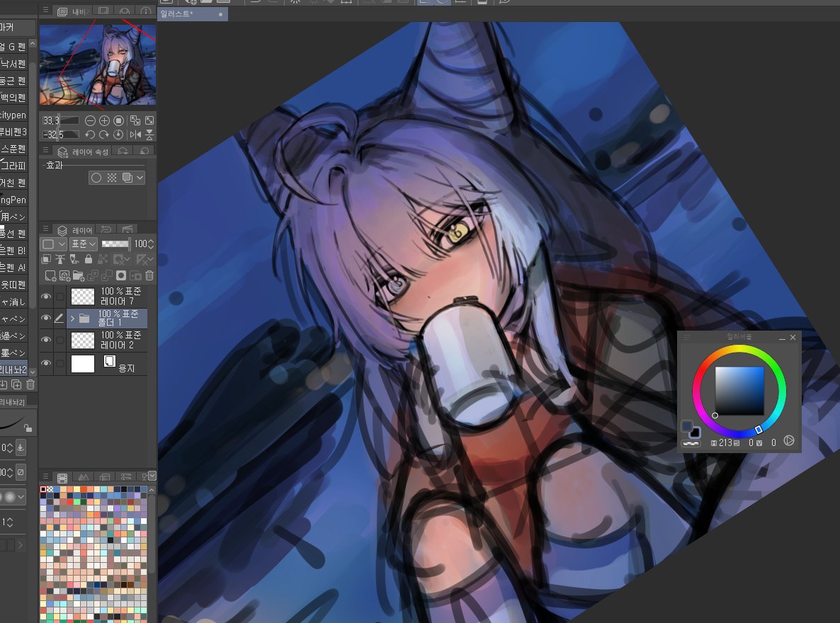Switch to 레이어 속성 tab
This screenshot has width=840, height=623.
pos(82,152)
